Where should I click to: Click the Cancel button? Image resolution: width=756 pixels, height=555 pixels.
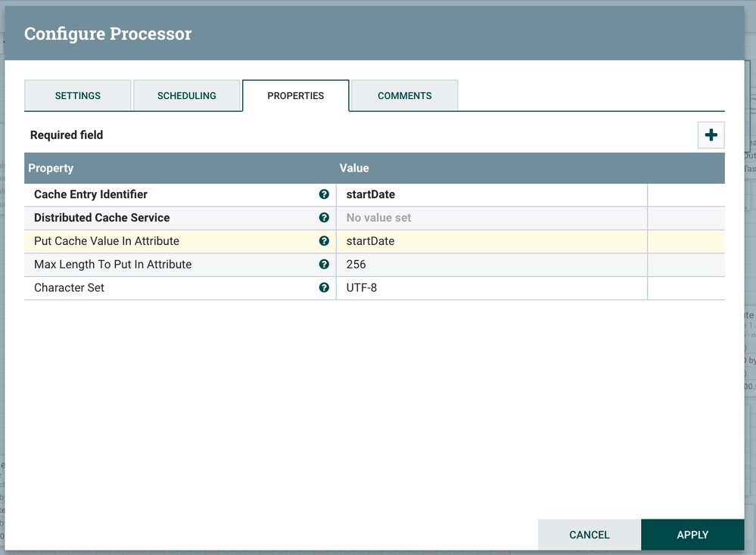(x=589, y=535)
